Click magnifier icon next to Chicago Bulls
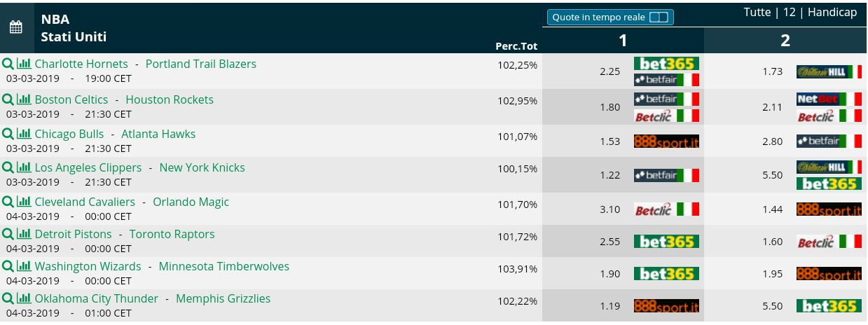This screenshot has height=325, width=868. point(8,134)
